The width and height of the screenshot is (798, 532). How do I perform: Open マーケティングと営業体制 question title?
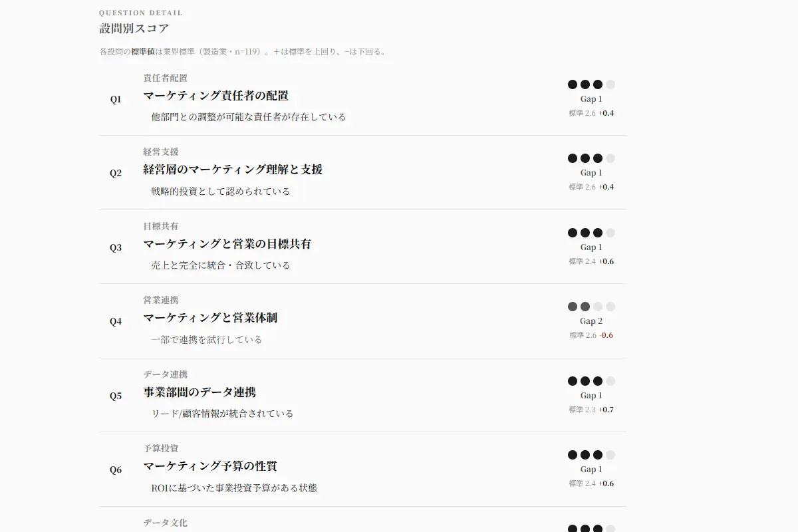(210, 318)
